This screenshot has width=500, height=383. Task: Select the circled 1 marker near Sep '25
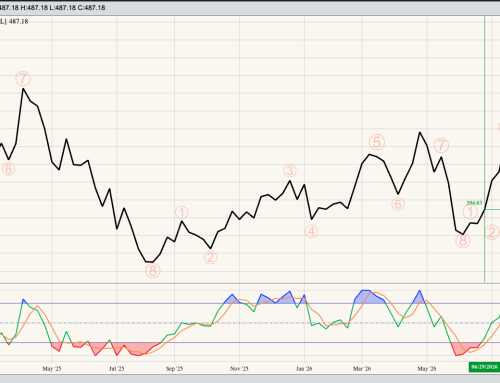pyautogui.click(x=182, y=212)
